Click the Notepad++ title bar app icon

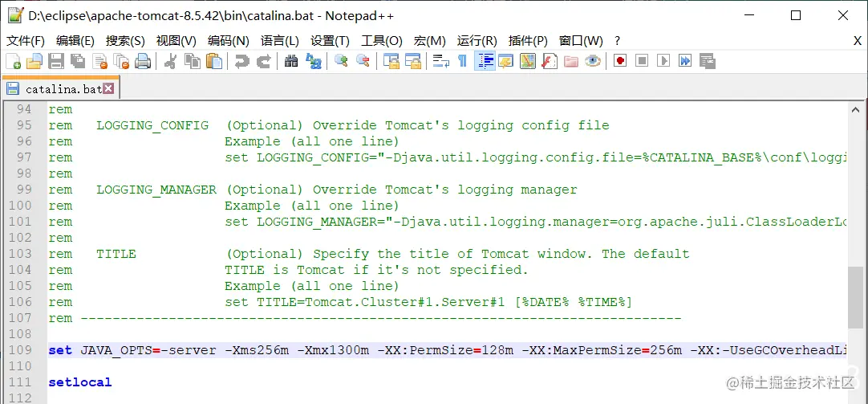(x=15, y=15)
